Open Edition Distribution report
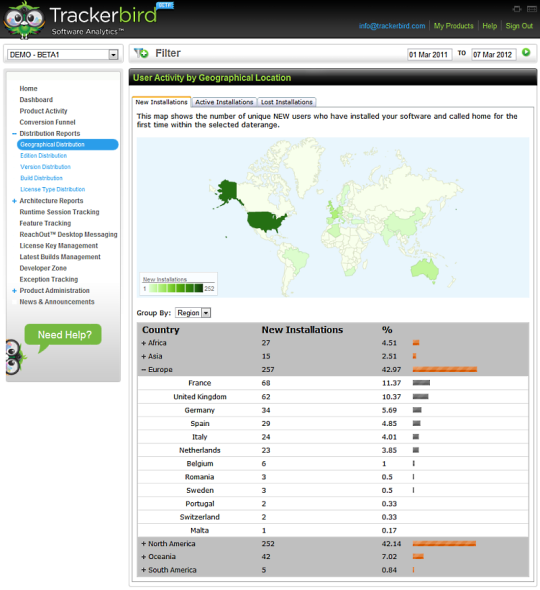Image resolution: width=540 pixels, height=590 pixels. click(x=44, y=156)
